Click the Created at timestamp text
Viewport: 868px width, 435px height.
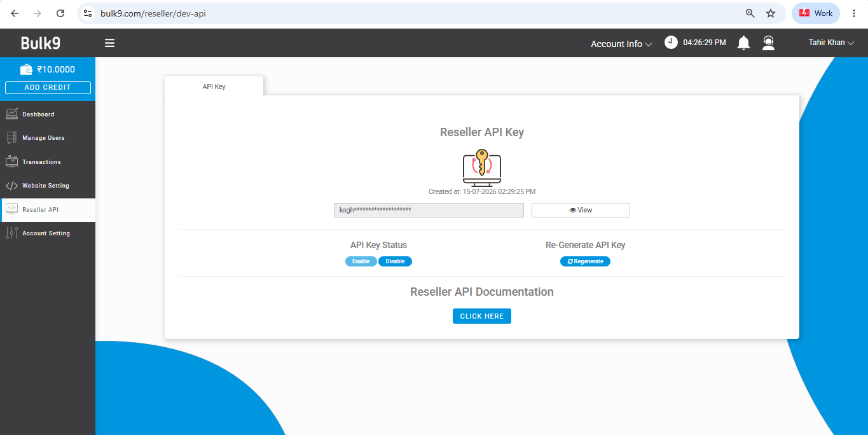pos(482,191)
